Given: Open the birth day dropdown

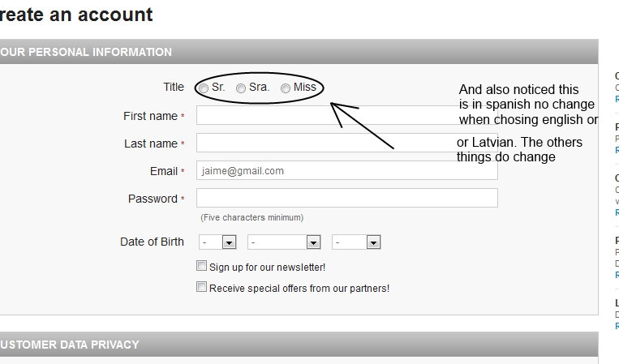Looking at the screenshot, I should 217,242.
